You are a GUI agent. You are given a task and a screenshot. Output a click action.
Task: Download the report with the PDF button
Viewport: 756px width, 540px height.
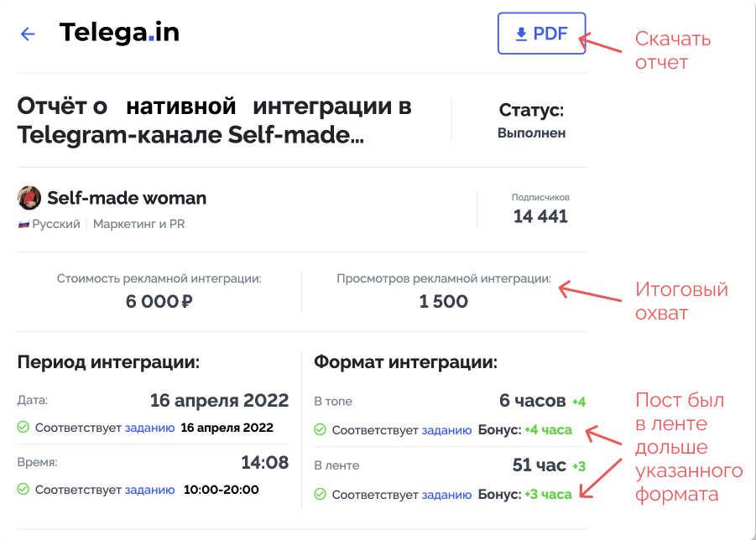pos(541,34)
